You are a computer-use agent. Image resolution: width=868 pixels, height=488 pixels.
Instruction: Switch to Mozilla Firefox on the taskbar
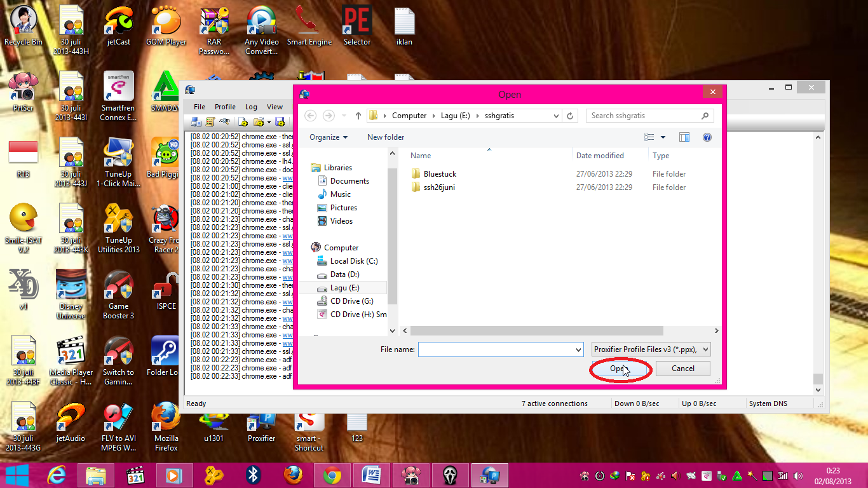pos(293,475)
